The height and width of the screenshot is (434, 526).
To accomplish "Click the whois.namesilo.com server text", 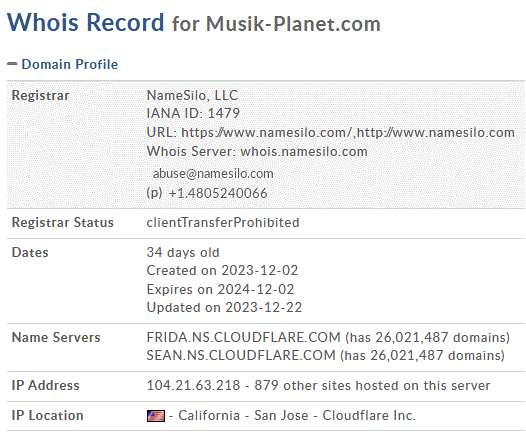I will click(x=304, y=152).
